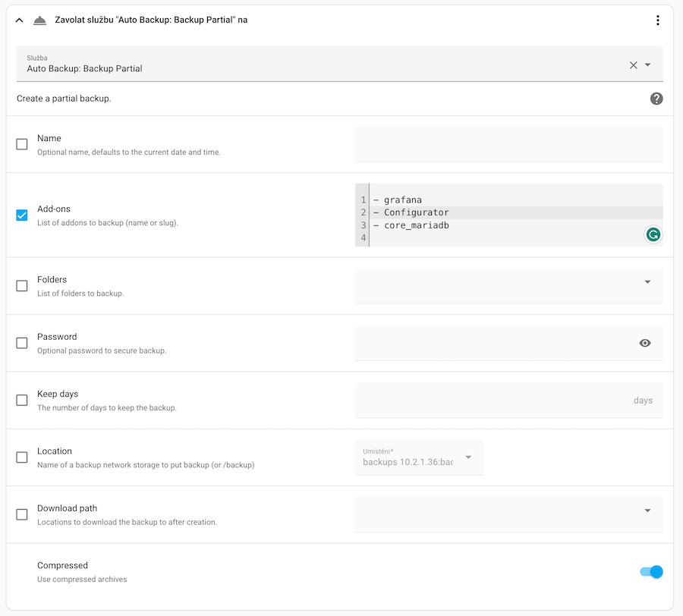Open the three-dot overflow menu

[657, 20]
